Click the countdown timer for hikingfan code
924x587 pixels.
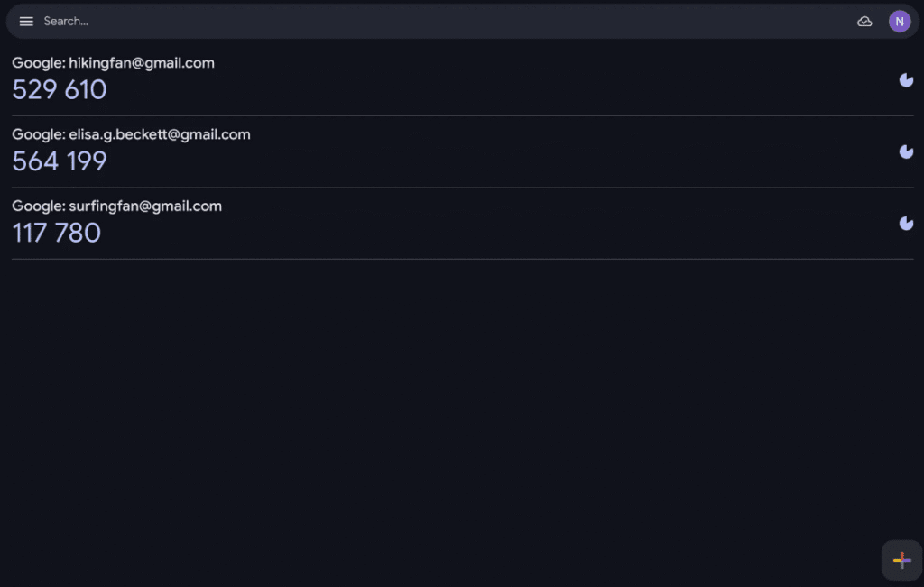(906, 80)
